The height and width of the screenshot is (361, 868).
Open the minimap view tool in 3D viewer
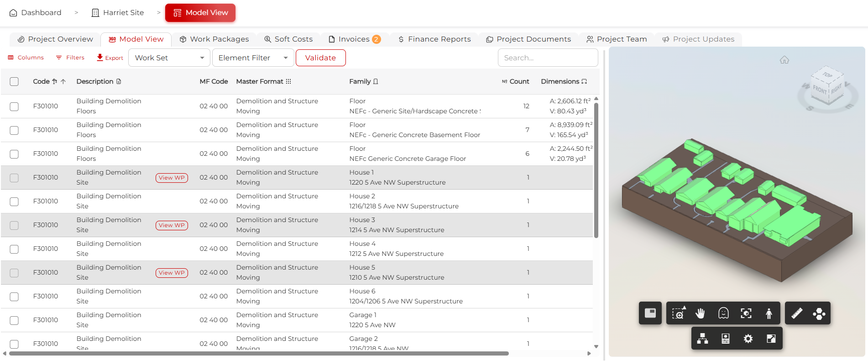point(650,313)
